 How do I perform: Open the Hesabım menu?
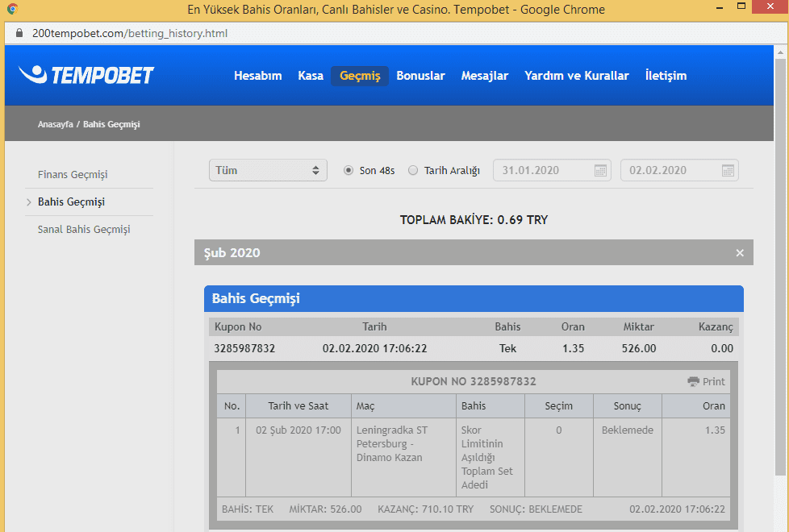click(x=257, y=76)
